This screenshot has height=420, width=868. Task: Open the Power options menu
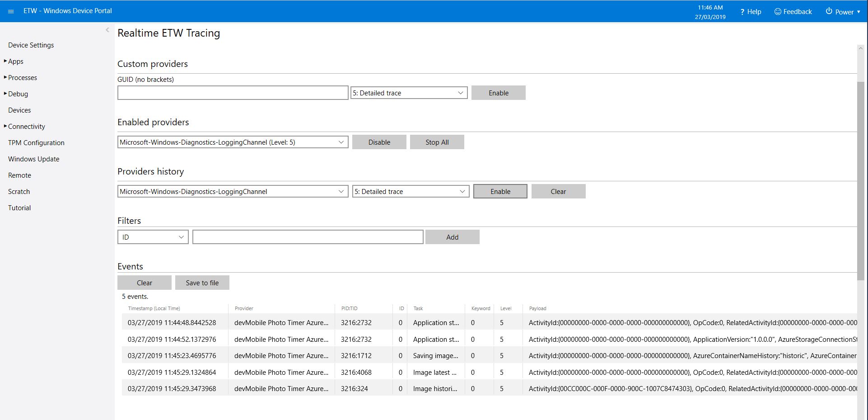(x=843, y=12)
